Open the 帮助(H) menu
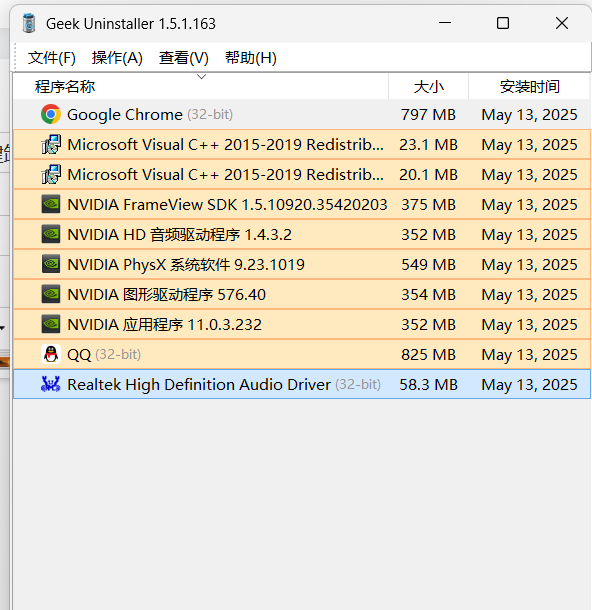This screenshot has width=592, height=610. (x=250, y=58)
